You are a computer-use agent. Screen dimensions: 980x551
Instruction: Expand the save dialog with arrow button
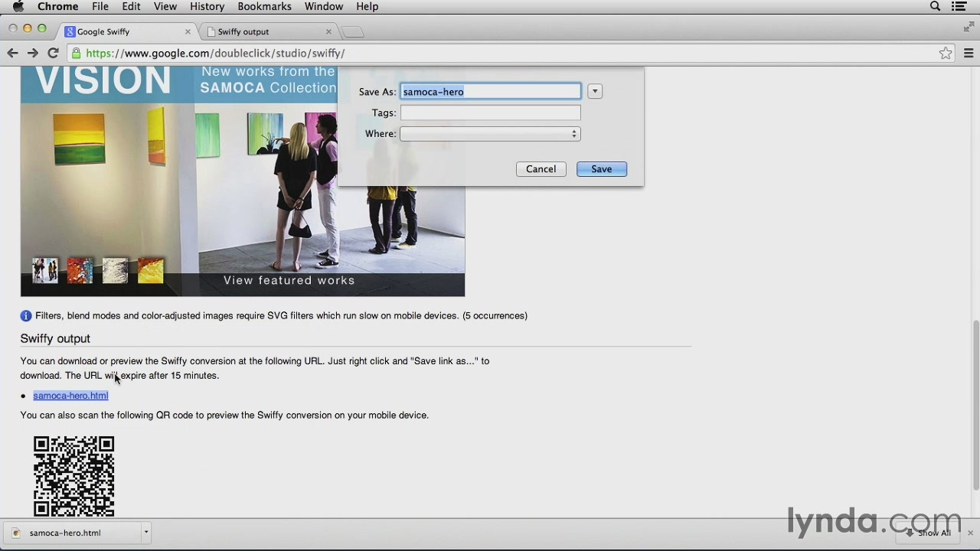(595, 92)
